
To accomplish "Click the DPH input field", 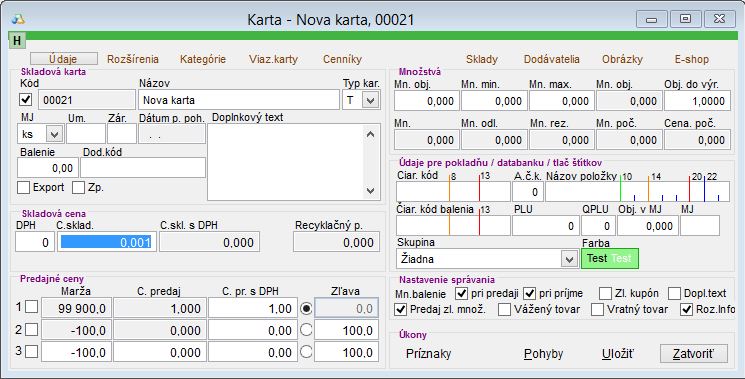I will click(x=35, y=242).
